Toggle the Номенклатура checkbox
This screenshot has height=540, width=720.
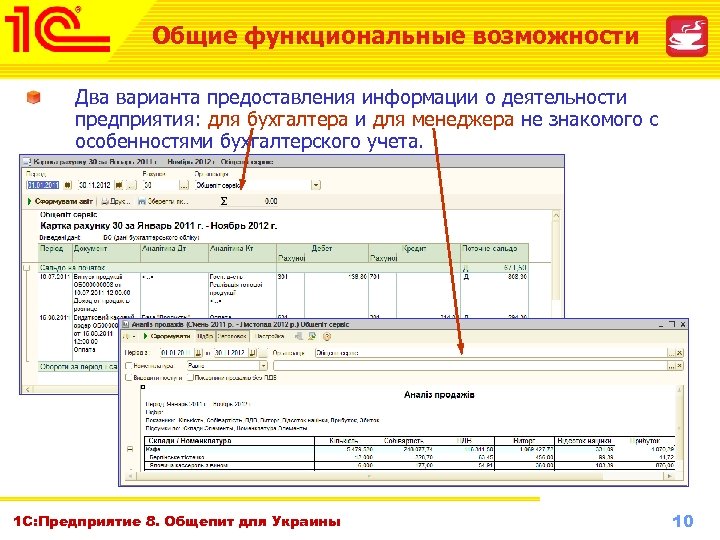[x=129, y=366]
